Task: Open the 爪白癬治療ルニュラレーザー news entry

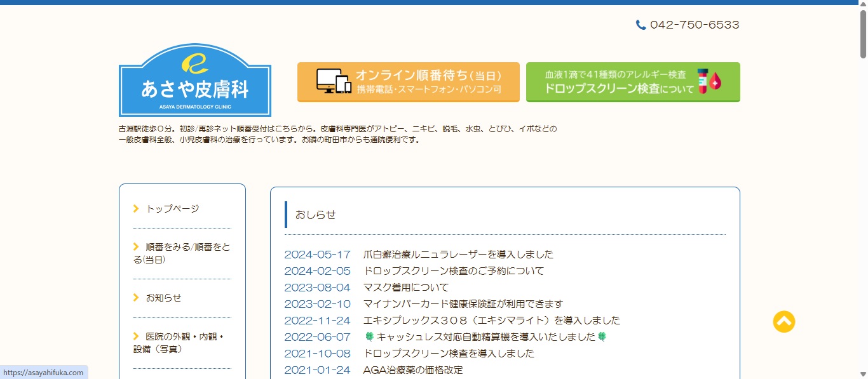Action: click(458, 255)
